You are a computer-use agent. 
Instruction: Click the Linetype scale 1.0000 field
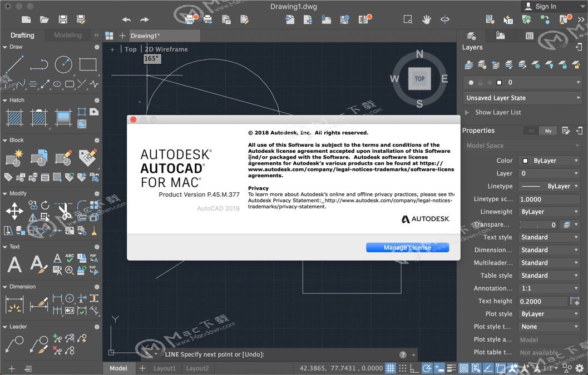coord(550,199)
